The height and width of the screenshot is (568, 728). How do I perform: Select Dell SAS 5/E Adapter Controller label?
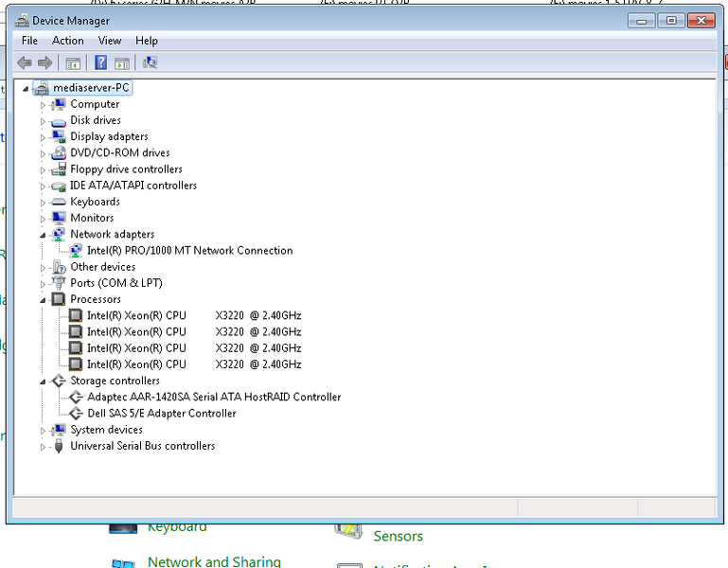(x=162, y=414)
